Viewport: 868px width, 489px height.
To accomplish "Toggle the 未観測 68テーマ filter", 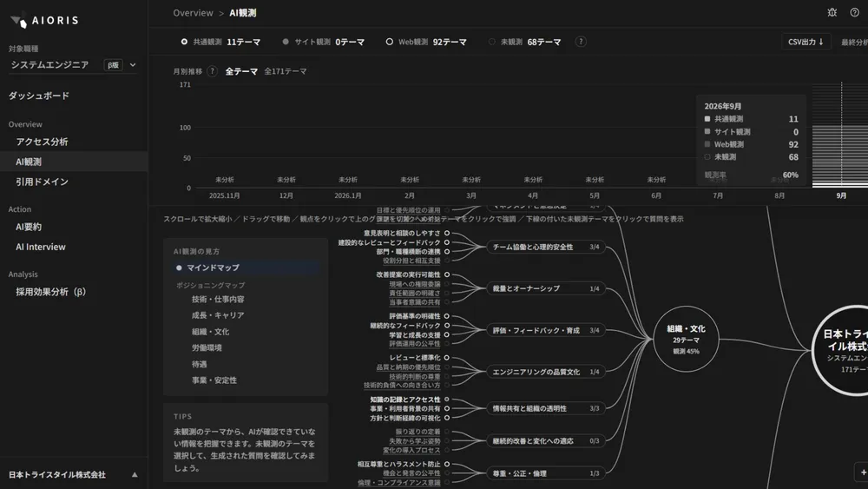I will click(x=525, y=42).
